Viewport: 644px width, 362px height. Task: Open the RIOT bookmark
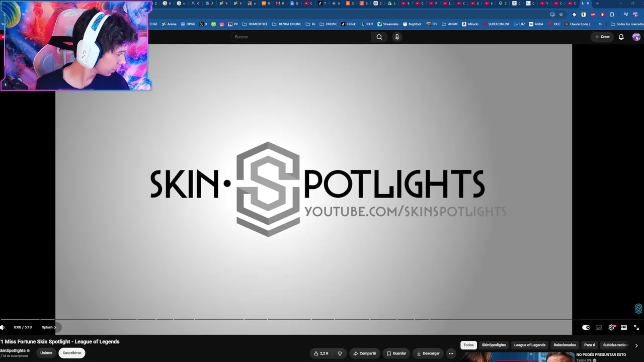coord(367,24)
